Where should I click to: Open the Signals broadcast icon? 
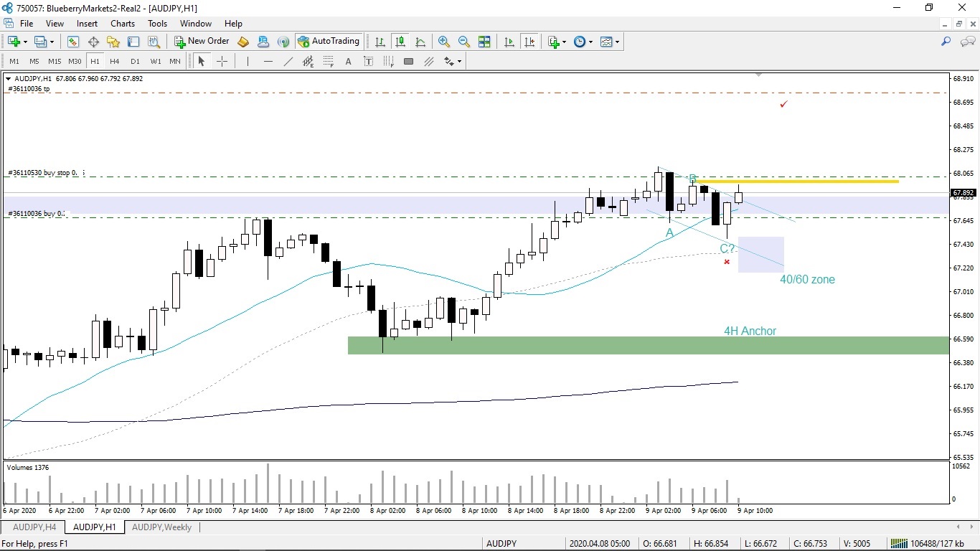click(283, 42)
